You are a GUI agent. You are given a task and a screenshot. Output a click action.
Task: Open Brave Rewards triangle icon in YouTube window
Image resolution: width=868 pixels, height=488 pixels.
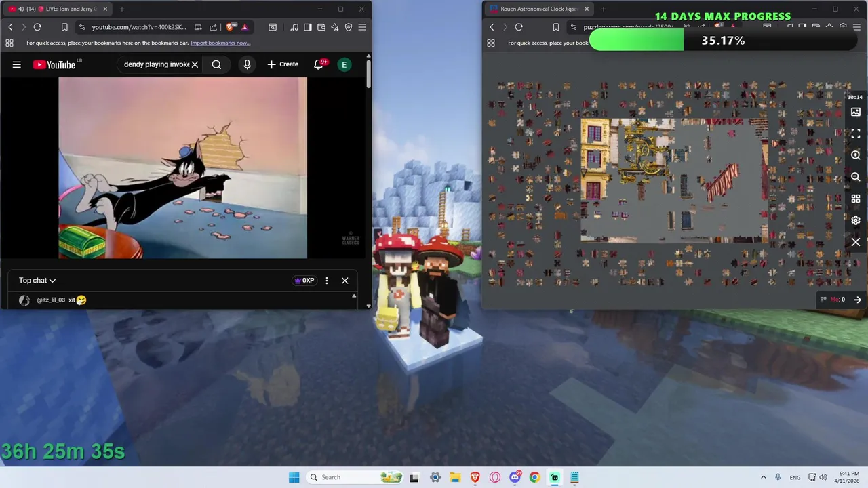(245, 27)
